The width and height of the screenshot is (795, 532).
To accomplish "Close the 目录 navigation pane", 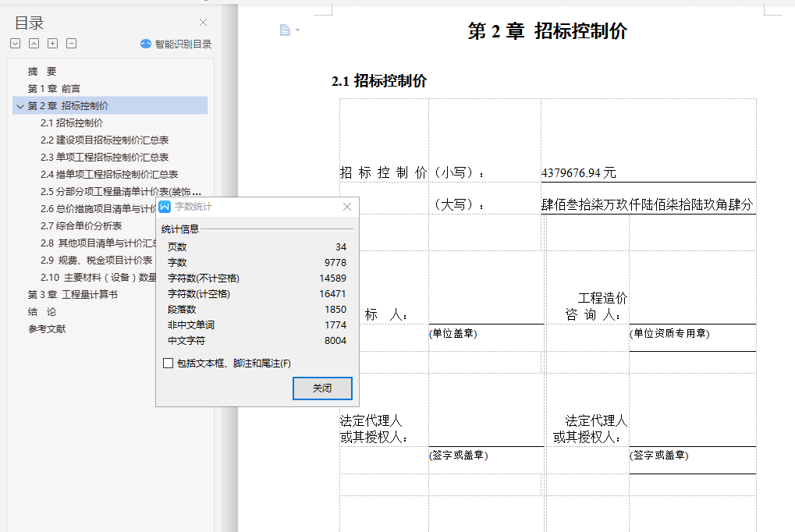I will 203,23.
